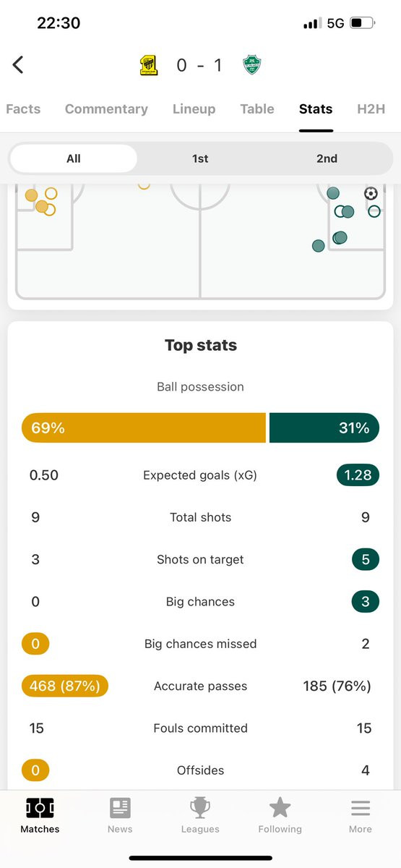This screenshot has width=401, height=868.
Task: Open the Table tab
Action: pos(257,109)
